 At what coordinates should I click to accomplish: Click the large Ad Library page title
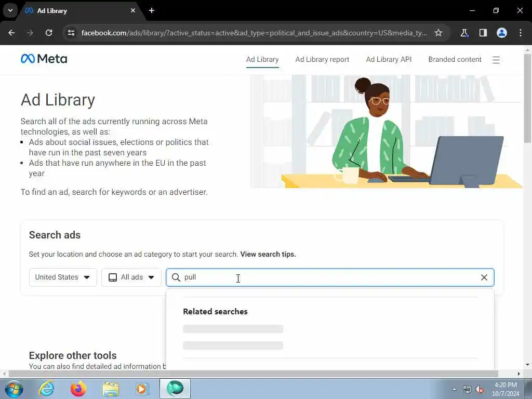coord(58,100)
